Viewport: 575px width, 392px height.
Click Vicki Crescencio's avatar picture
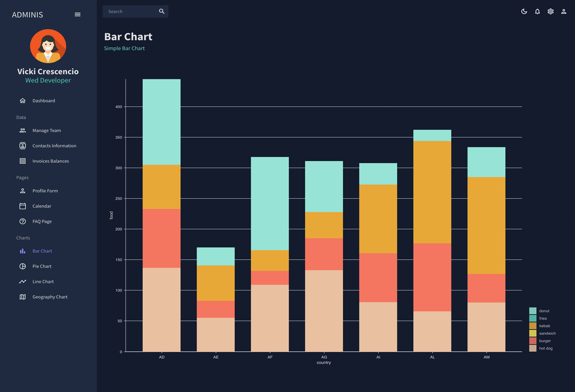pos(48,46)
